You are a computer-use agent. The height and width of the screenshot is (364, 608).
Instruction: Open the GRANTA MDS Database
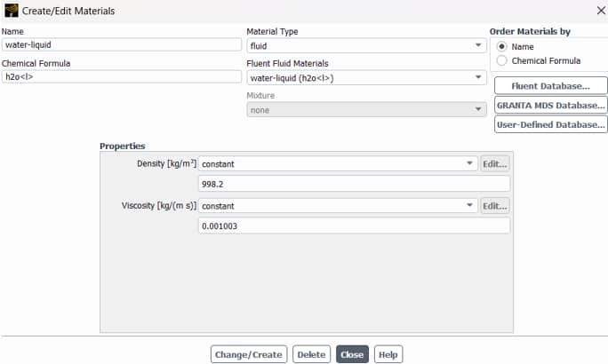tap(550, 105)
